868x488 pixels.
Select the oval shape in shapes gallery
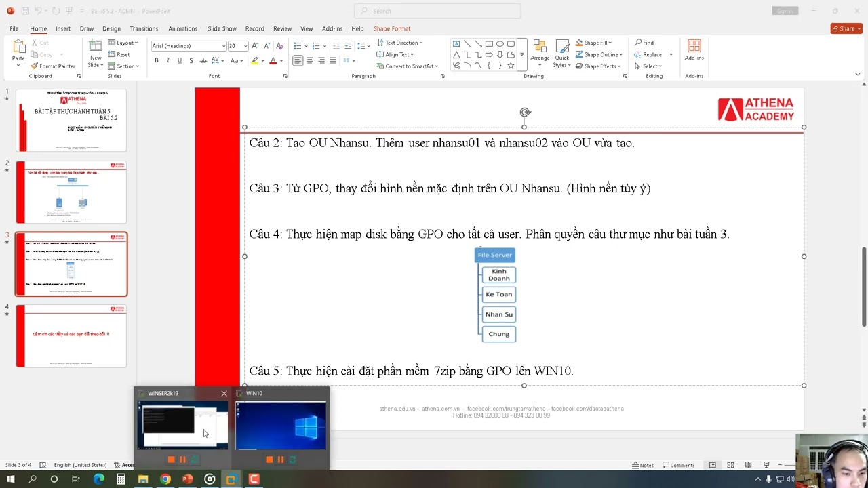[500, 43]
